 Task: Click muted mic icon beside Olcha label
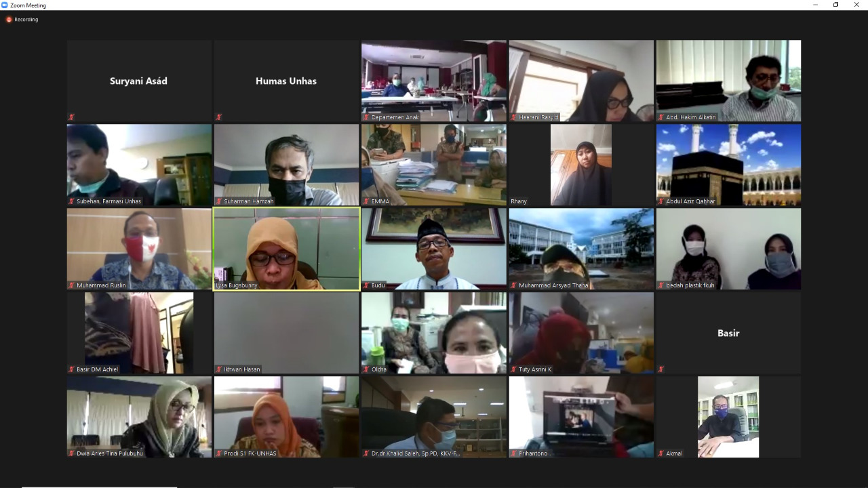[x=366, y=369]
